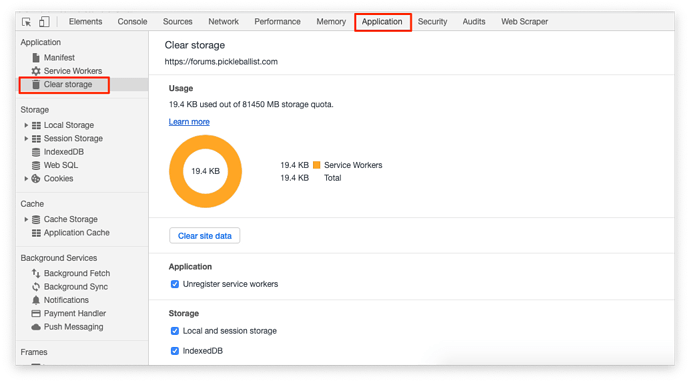The height and width of the screenshot is (383, 690).
Task: Click the orange Service Workers legend swatch
Action: pos(316,165)
